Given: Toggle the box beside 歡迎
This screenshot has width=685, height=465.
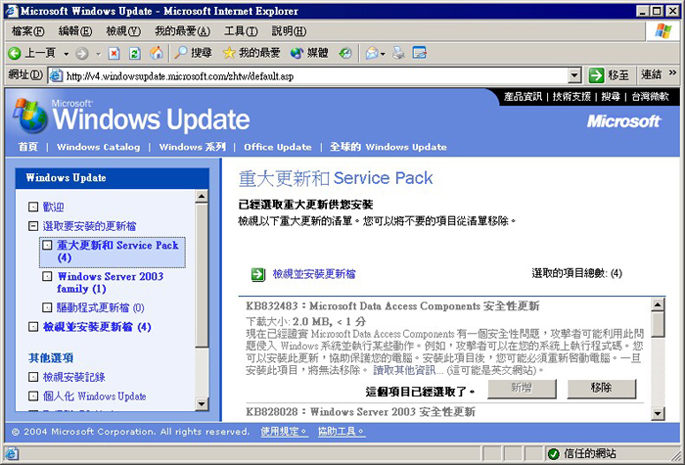Looking at the screenshot, I should [33, 207].
